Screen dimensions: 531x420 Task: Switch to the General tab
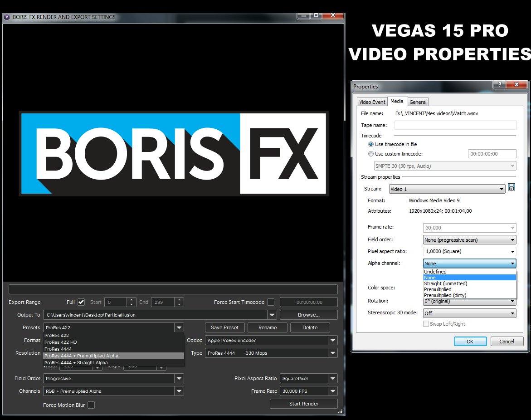[418, 102]
